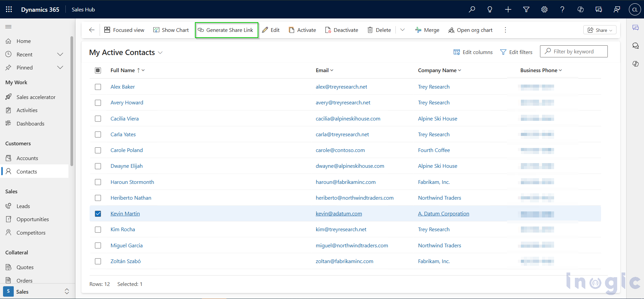Open the A. Datum Corporation company link
Viewport: 644px width, 299px height.
tap(443, 214)
